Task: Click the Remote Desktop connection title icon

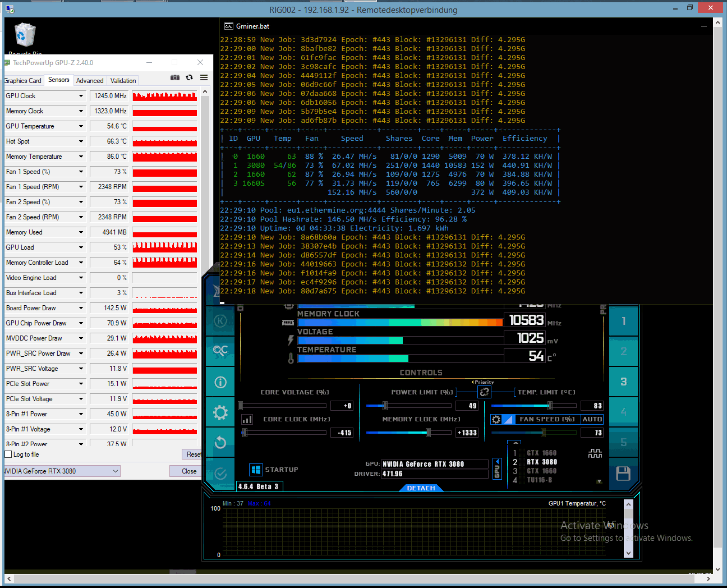Action: point(10,10)
